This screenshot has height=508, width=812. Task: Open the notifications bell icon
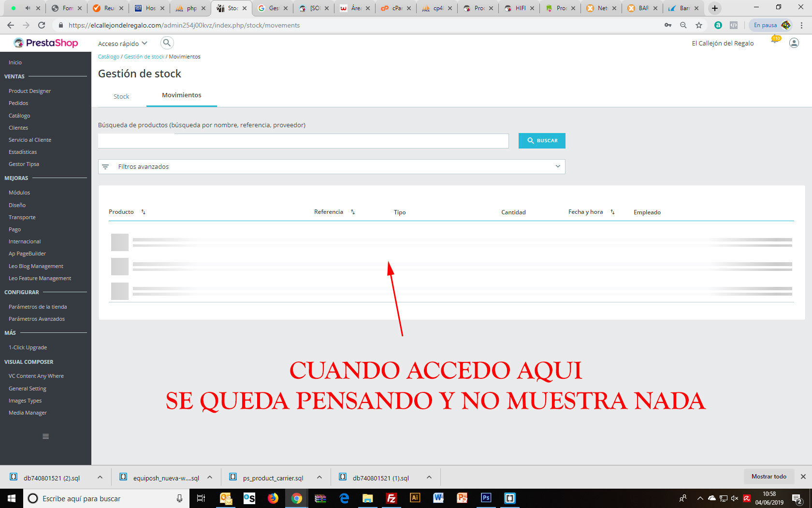(x=775, y=42)
